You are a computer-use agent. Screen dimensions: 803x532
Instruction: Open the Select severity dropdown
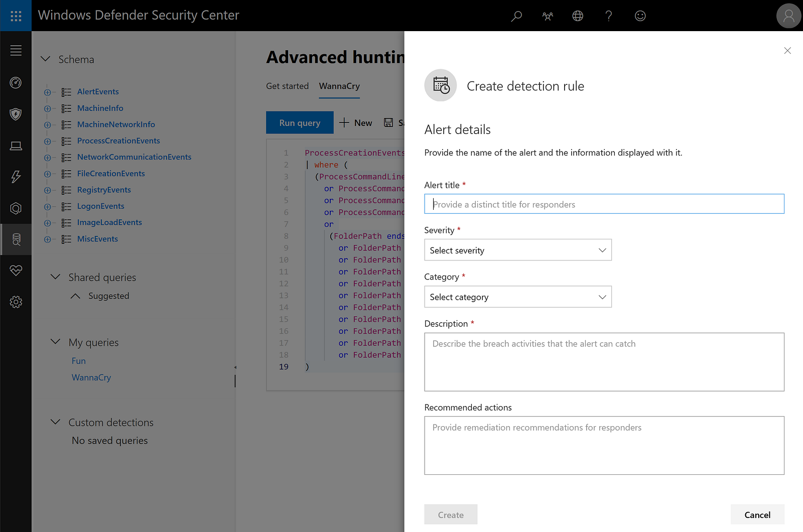[517, 250]
